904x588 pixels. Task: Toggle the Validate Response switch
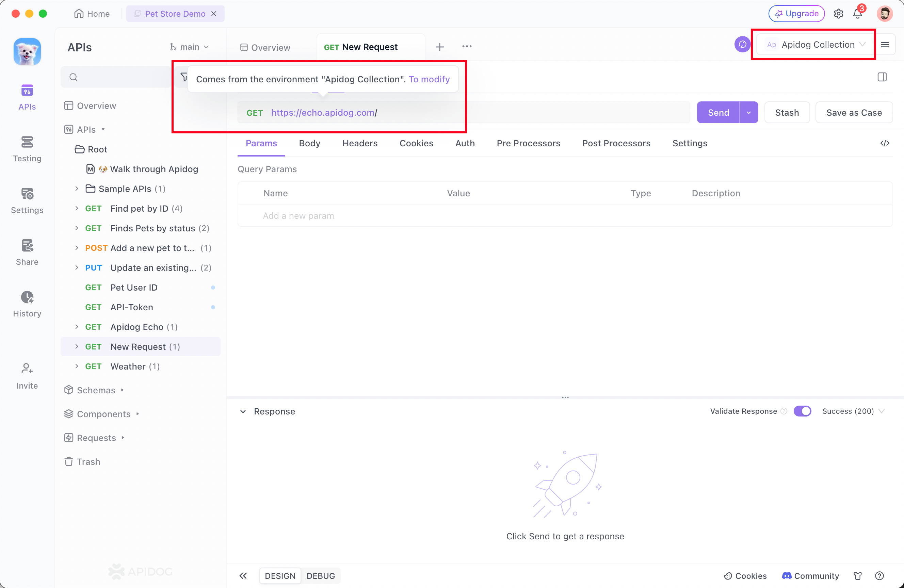[x=802, y=411]
